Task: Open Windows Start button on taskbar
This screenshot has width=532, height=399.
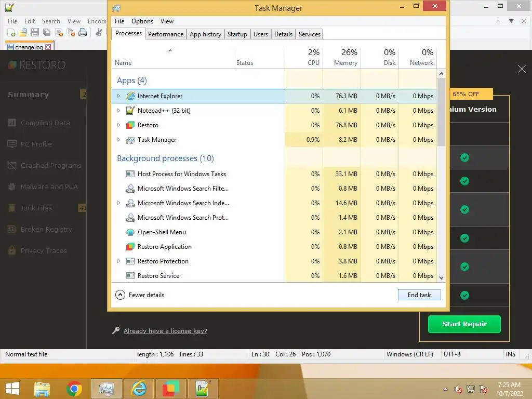Action: (x=12, y=389)
